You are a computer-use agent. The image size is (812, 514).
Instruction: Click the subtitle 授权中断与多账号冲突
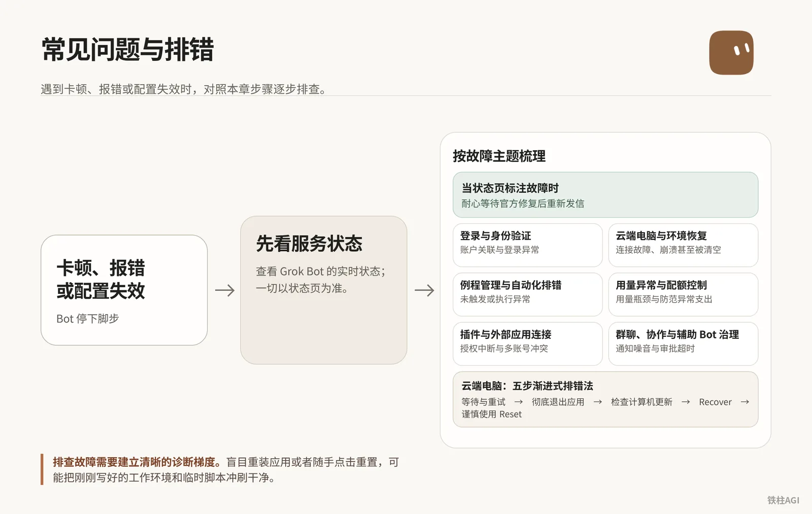pyautogui.click(x=504, y=348)
